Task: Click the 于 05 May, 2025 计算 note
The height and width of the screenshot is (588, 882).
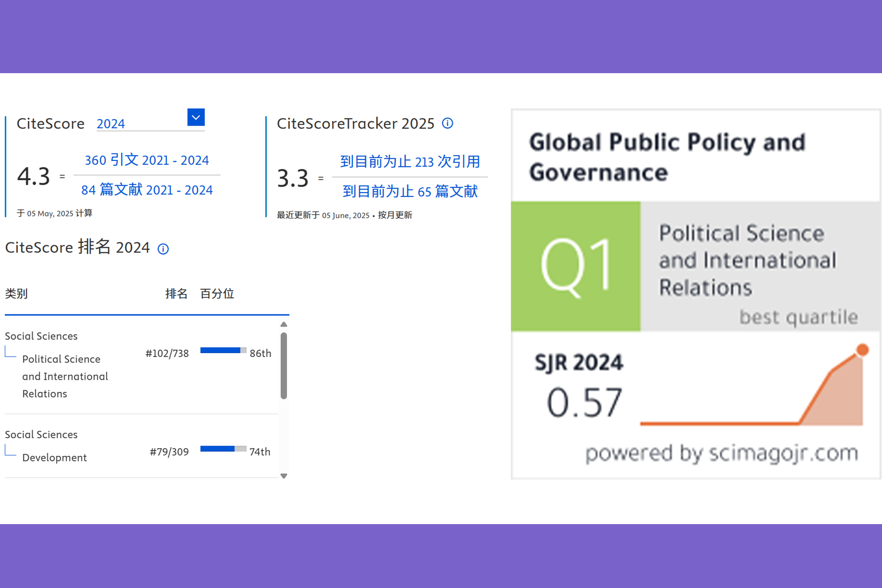Action: tap(55, 213)
